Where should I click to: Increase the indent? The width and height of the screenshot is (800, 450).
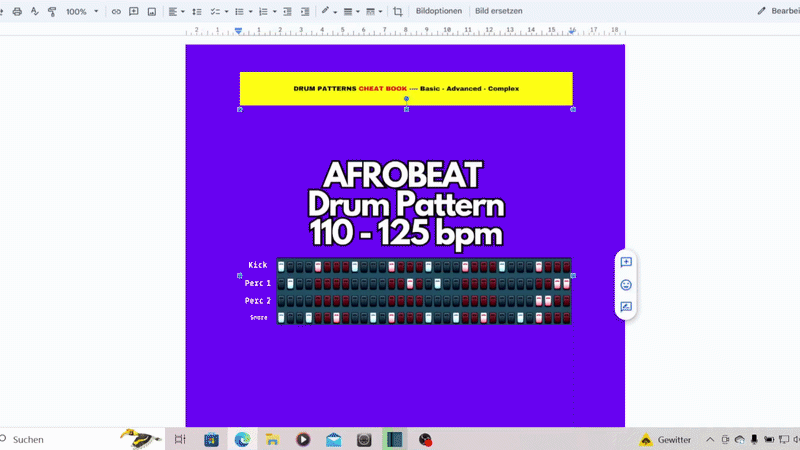coord(305,11)
